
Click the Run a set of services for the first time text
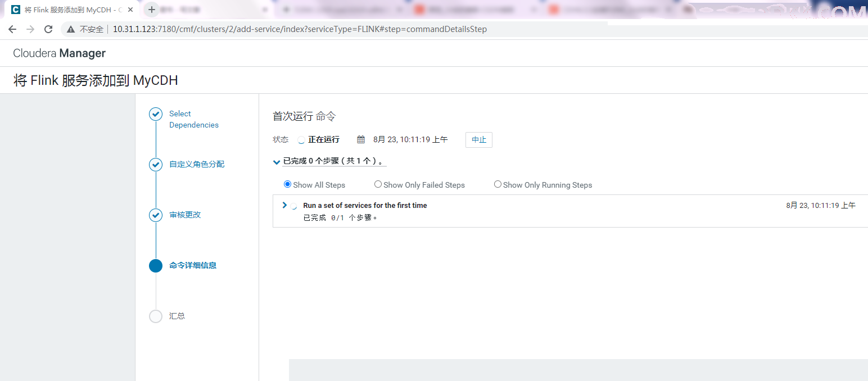point(365,206)
